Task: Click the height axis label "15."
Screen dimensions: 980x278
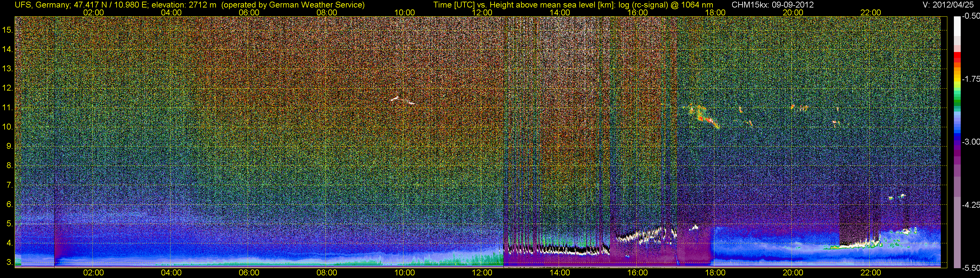Action: pos(8,30)
